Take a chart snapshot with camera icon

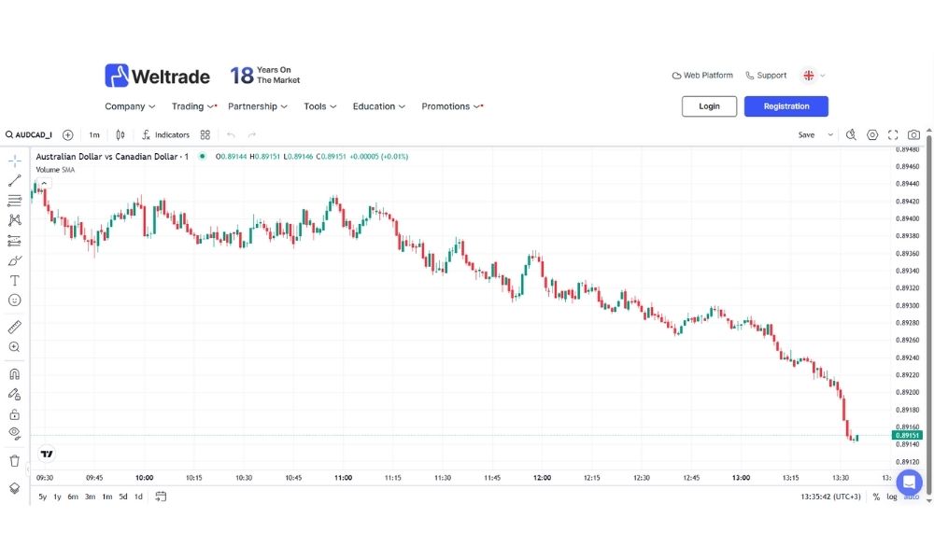click(913, 135)
